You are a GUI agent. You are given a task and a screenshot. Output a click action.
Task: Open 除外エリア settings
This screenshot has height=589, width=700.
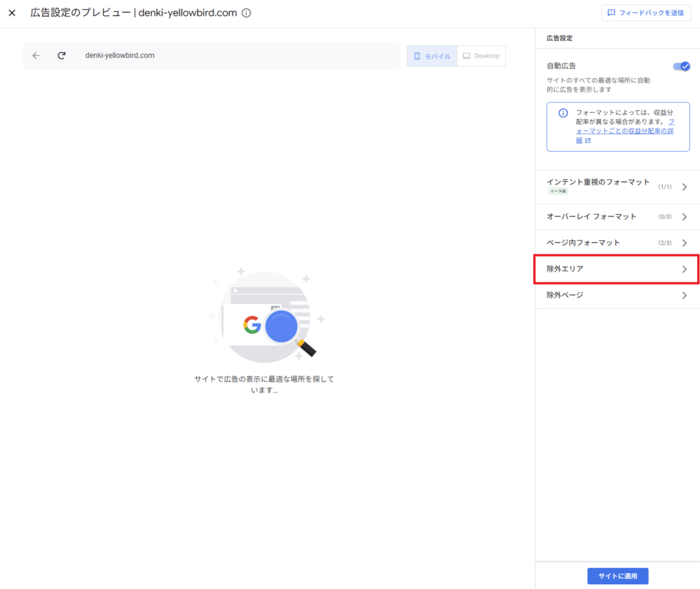[x=617, y=269]
